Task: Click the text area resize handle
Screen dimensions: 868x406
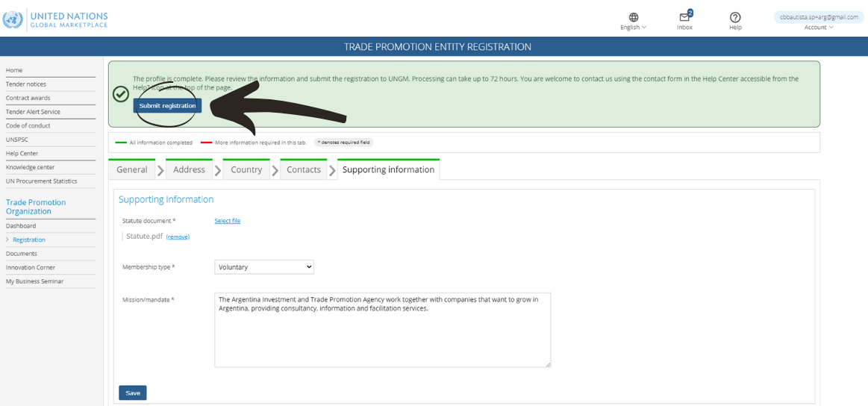Action: 548,364
